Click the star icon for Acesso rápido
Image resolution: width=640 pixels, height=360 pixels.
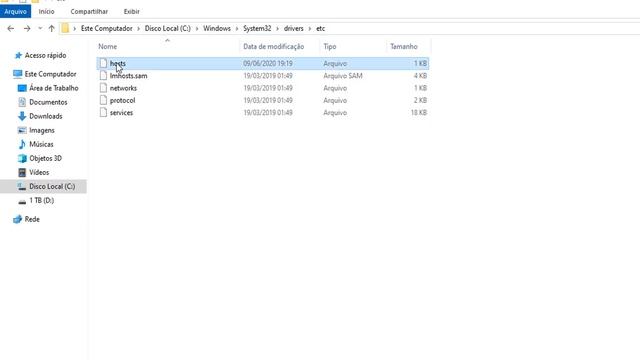coord(18,55)
